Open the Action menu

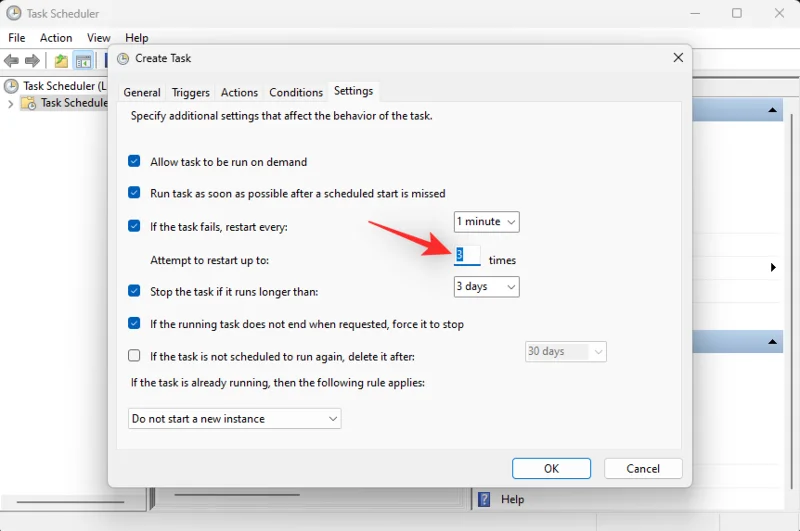[x=56, y=38]
